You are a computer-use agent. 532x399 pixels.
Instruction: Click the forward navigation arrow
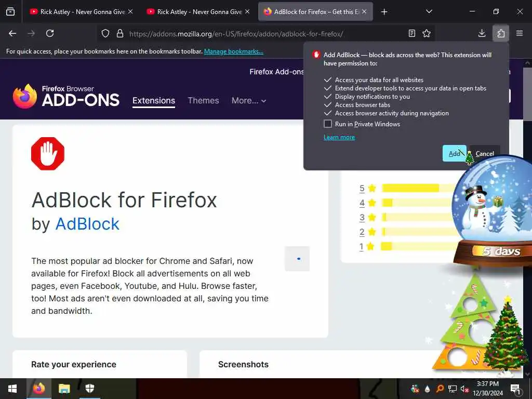point(31,33)
